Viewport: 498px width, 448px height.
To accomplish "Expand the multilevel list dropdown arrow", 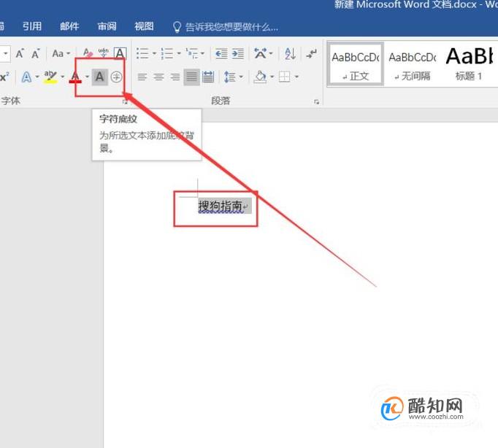I will (x=202, y=53).
